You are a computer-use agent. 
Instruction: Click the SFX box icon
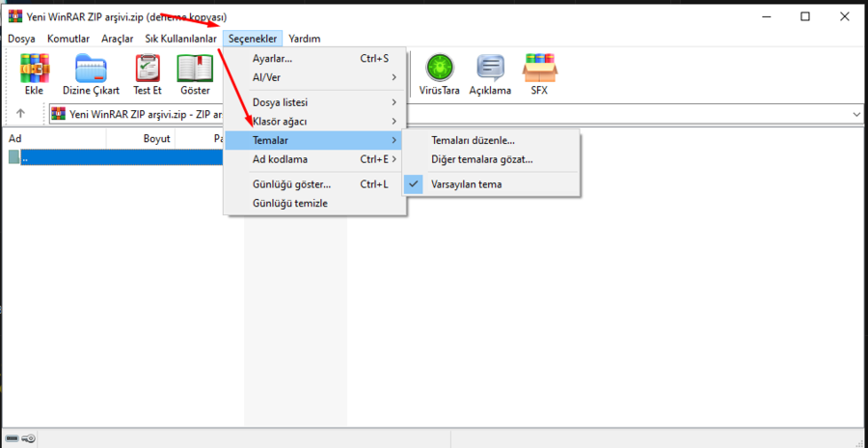pyautogui.click(x=539, y=69)
